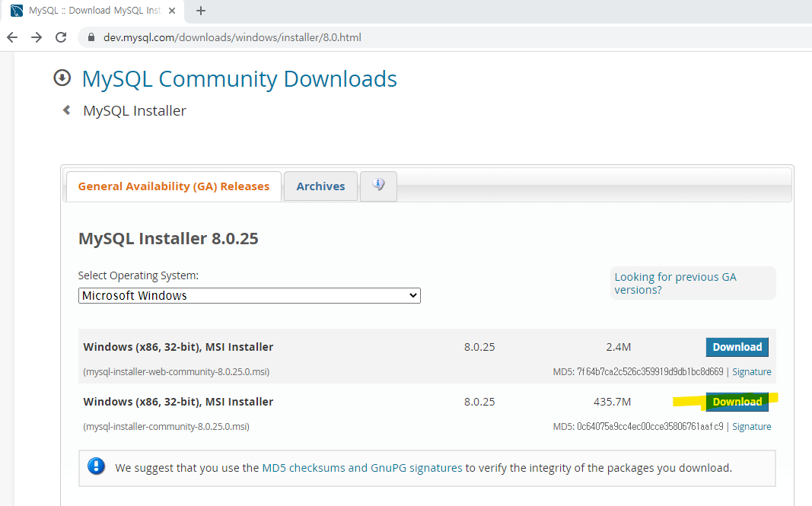The width and height of the screenshot is (812, 506).
Task: Open the Select Operating System dropdown
Action: pyautogui.click(x=249, y=296)
